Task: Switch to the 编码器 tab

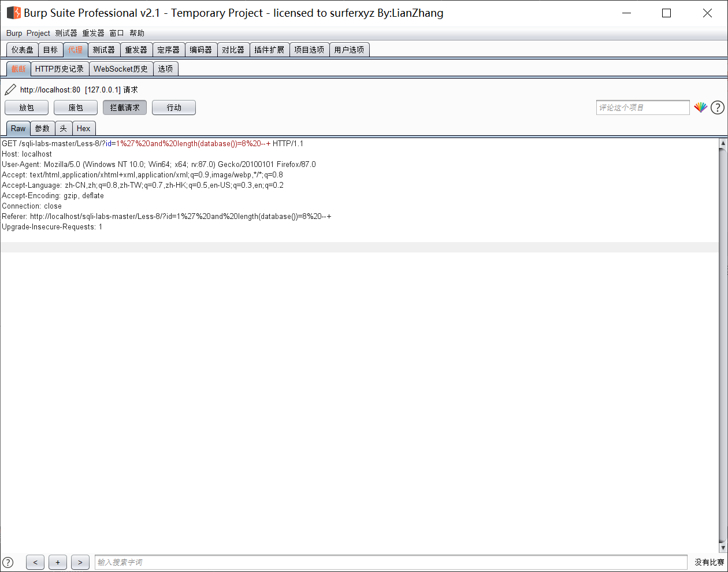Action: pos(201,50)
